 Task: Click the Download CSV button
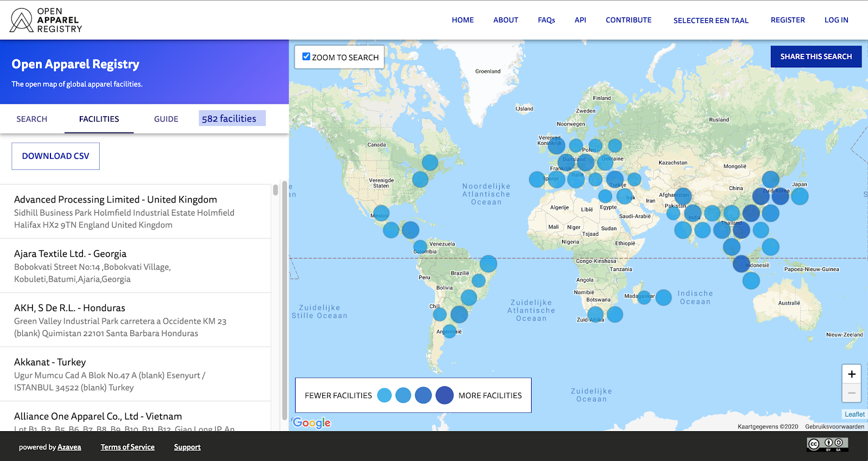point(56,156)
